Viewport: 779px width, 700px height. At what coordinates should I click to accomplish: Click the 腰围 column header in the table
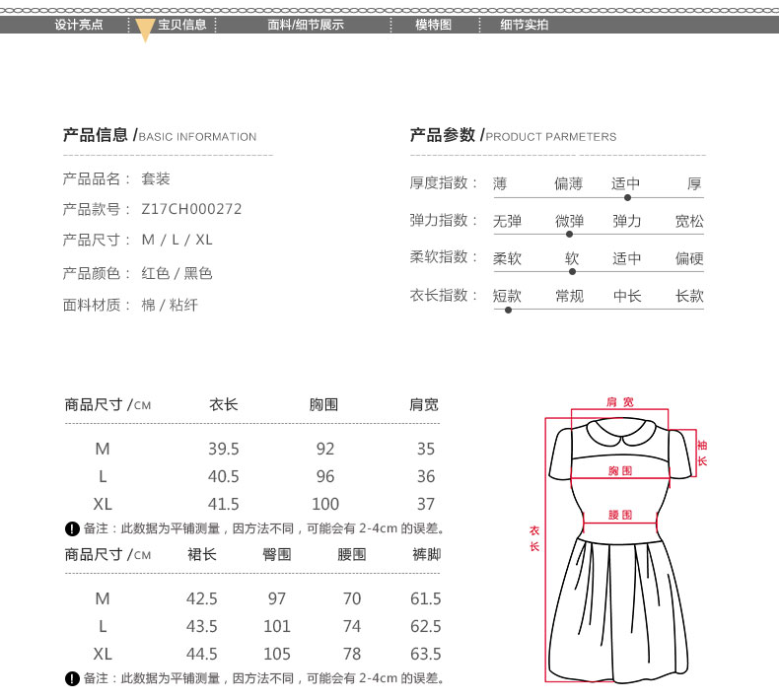coord(352,554)
